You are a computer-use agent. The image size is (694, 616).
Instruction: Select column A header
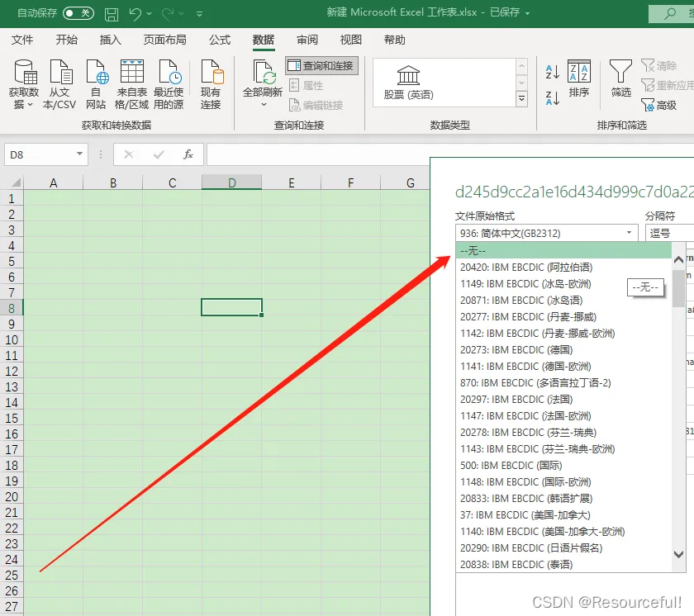pos(54,182)
